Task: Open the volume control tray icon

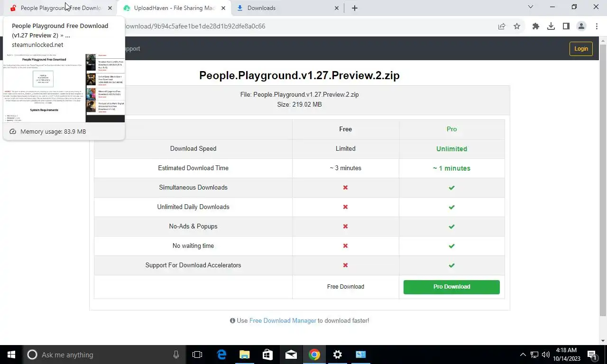Action: point(546,355)
